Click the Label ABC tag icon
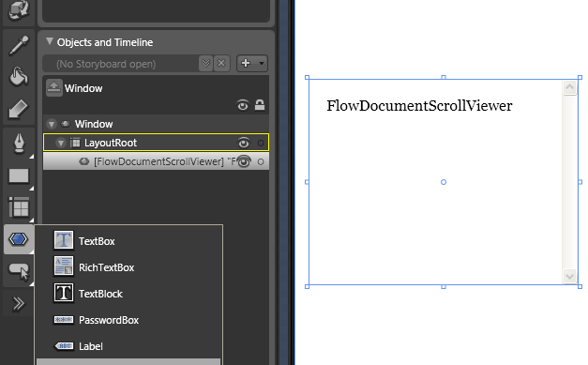Image resolution: width=588 pixels, height=365 pixels. point(65,346)
